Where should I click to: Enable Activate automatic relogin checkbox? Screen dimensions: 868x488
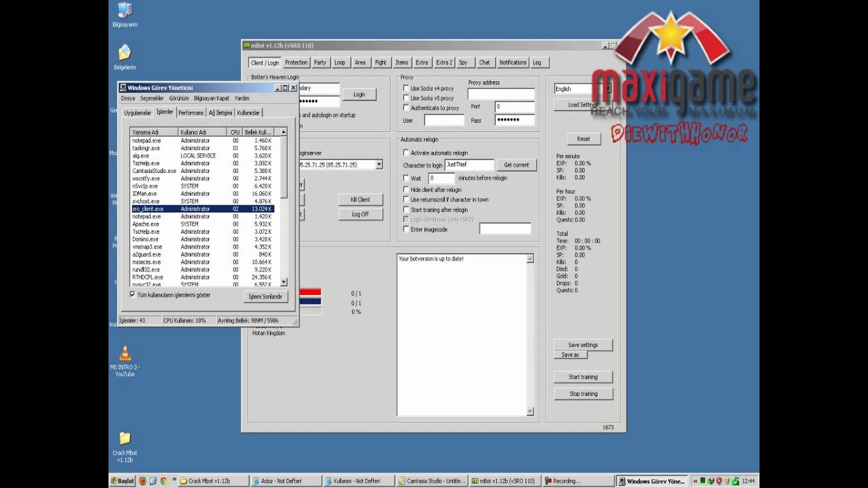(406, 153)
